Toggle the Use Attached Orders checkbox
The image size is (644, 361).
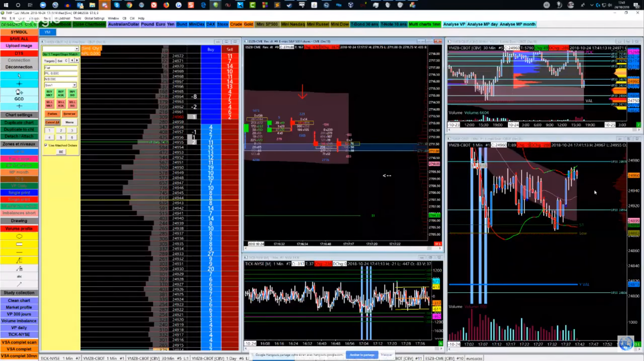click(x=46, y=145)
